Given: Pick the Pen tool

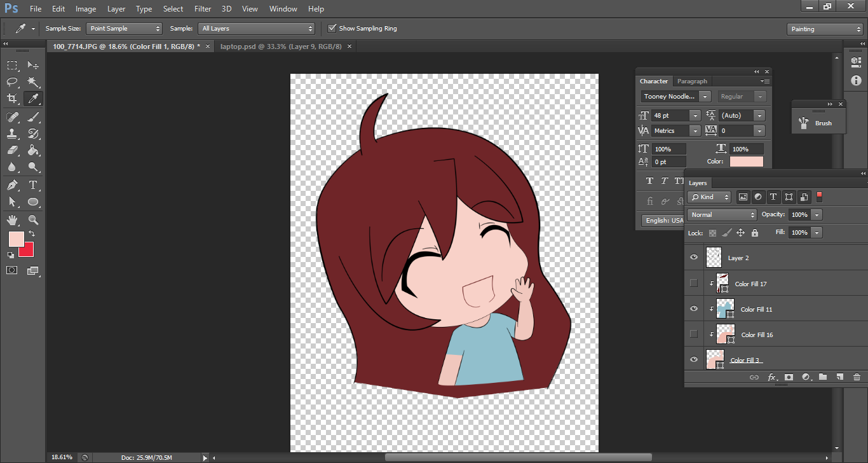Looking at the screenshot, I should (12, 185).
